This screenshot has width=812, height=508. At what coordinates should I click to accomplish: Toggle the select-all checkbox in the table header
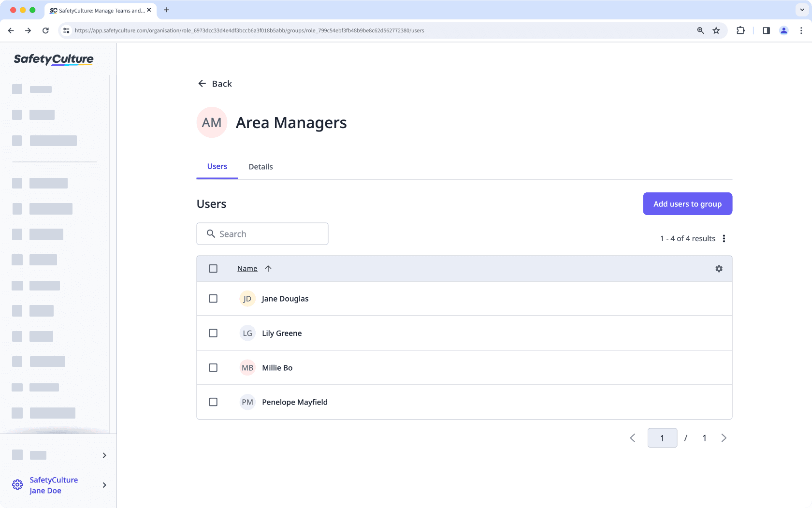(x=213, y=268)
